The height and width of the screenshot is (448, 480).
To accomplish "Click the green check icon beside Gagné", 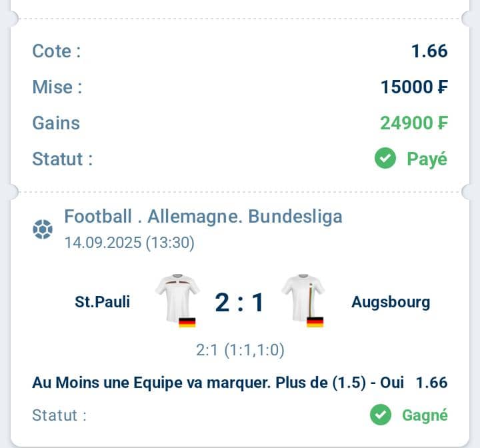I will tap(381, 415).
